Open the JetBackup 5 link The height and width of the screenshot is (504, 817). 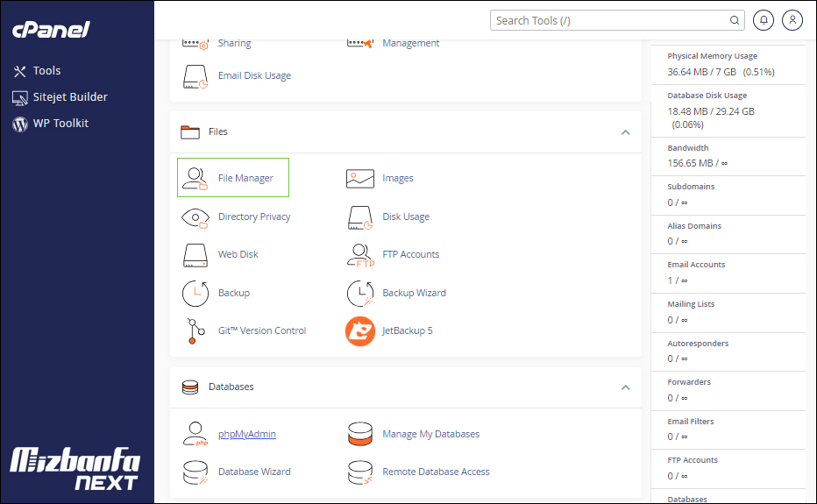tap(407, 331)
